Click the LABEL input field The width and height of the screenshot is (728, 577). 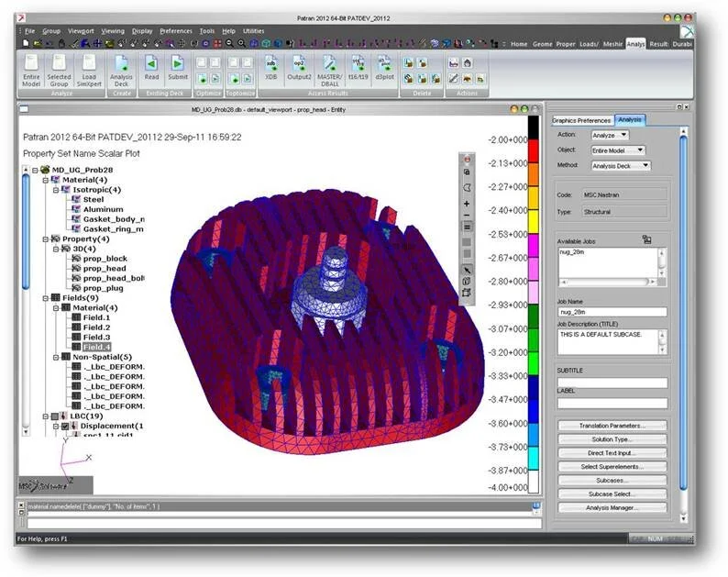click(x=612, y=404)
